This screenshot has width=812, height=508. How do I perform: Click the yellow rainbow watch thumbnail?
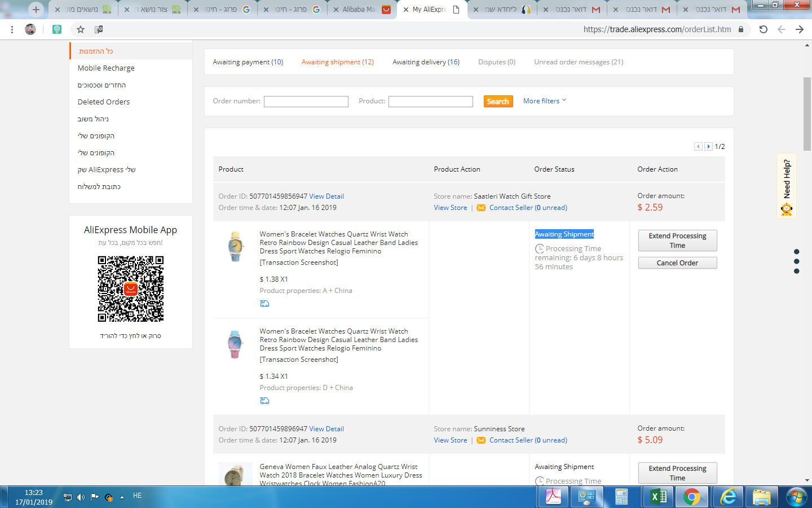tap(235, 247)
